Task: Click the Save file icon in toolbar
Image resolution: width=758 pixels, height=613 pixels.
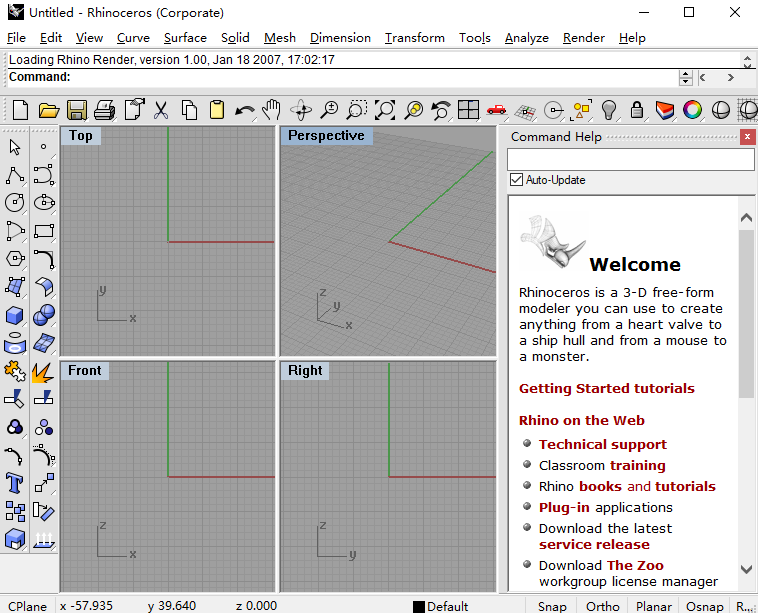Action: pos(77,109)
